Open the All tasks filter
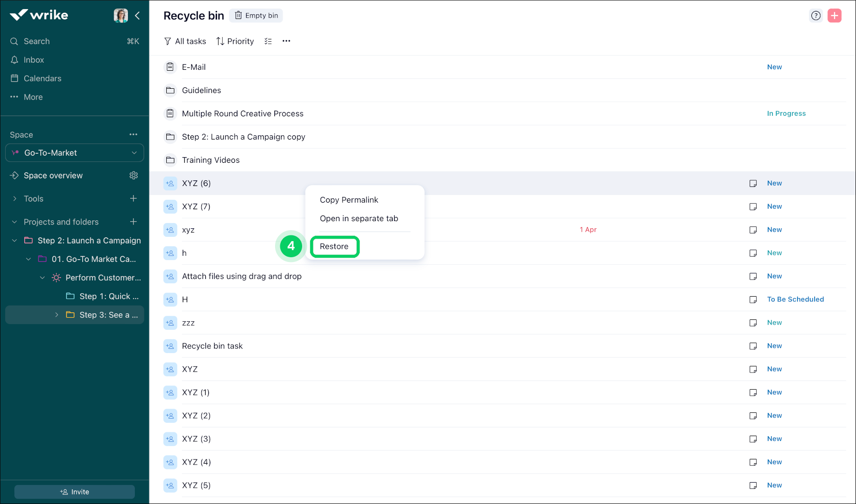 [185, 41]
